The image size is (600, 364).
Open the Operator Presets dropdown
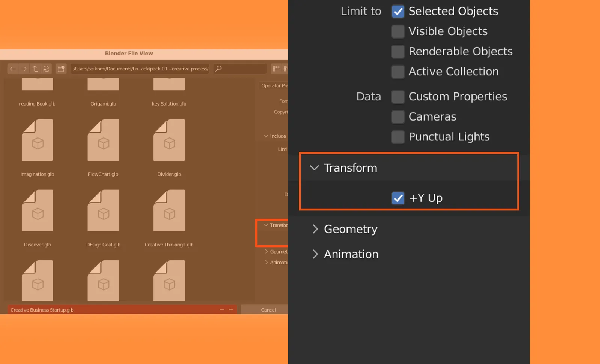(x=275, y=85)
